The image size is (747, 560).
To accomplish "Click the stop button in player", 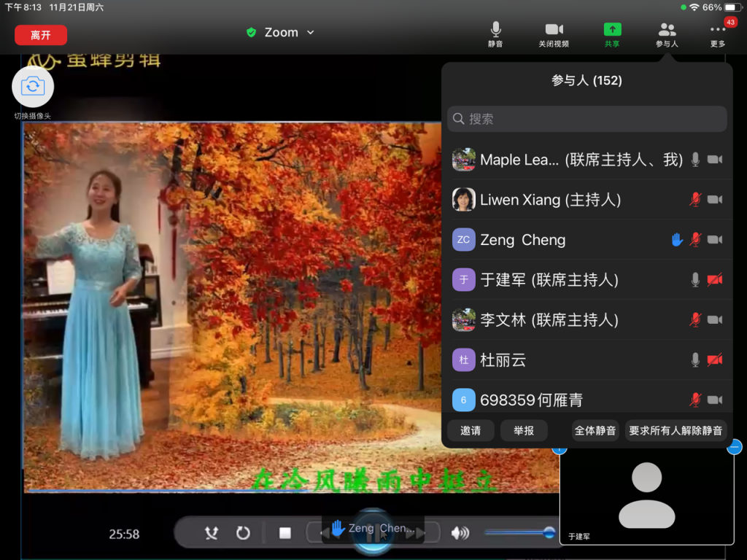I will tap(285, 533).
